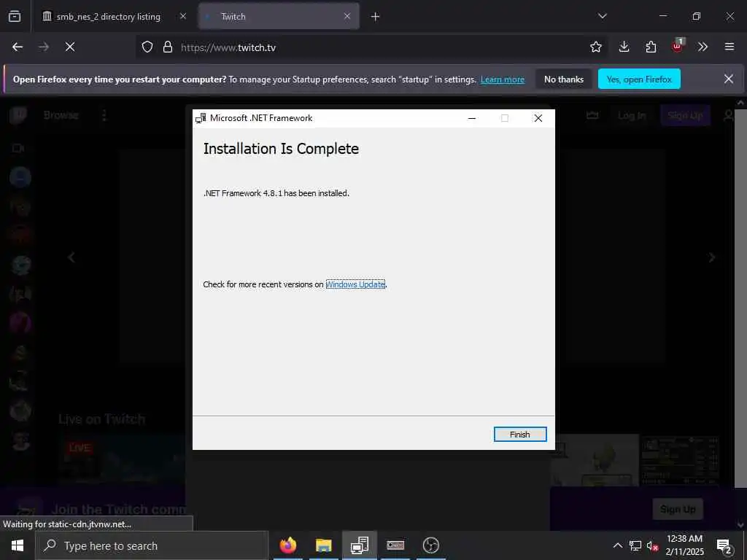The image size is (747, 560).
Task: Click the taskbar clock and date
Action: click(x=684, y=545)
